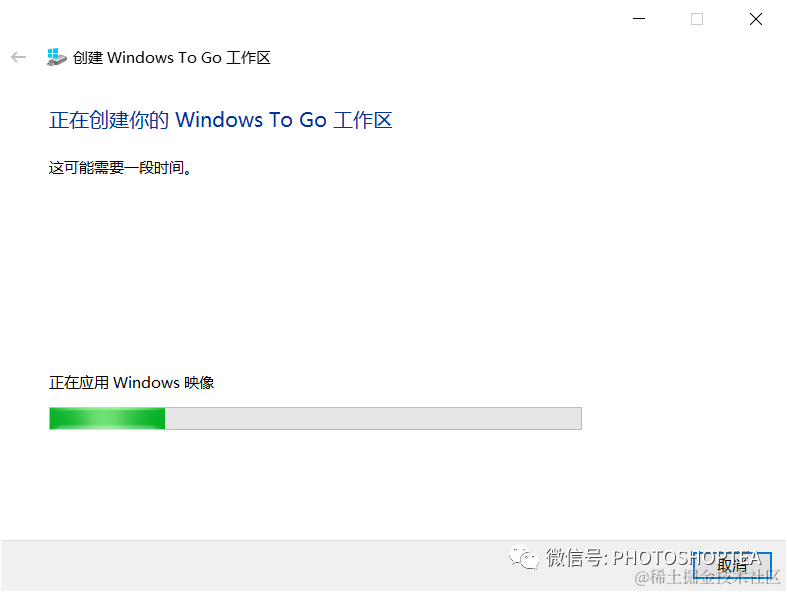Click the greyed-out maximize box icon
Viewport: 787px width, 592px height.
(x=697, y=19)
